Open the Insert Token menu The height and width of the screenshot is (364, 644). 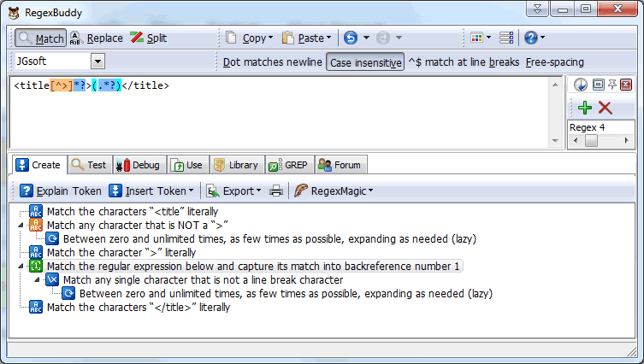[151, 191]
